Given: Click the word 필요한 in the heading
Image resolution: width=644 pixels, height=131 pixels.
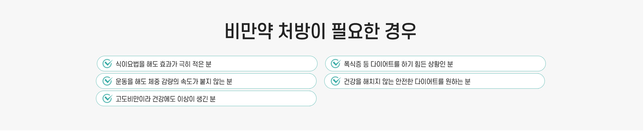Looking at the screenshot, I should [355, 31].
